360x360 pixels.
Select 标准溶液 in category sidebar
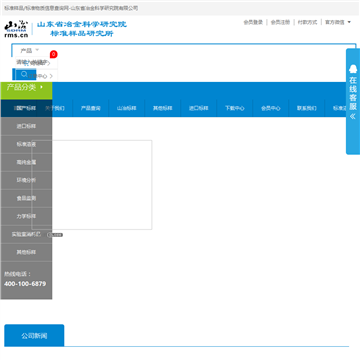(26, 144)
